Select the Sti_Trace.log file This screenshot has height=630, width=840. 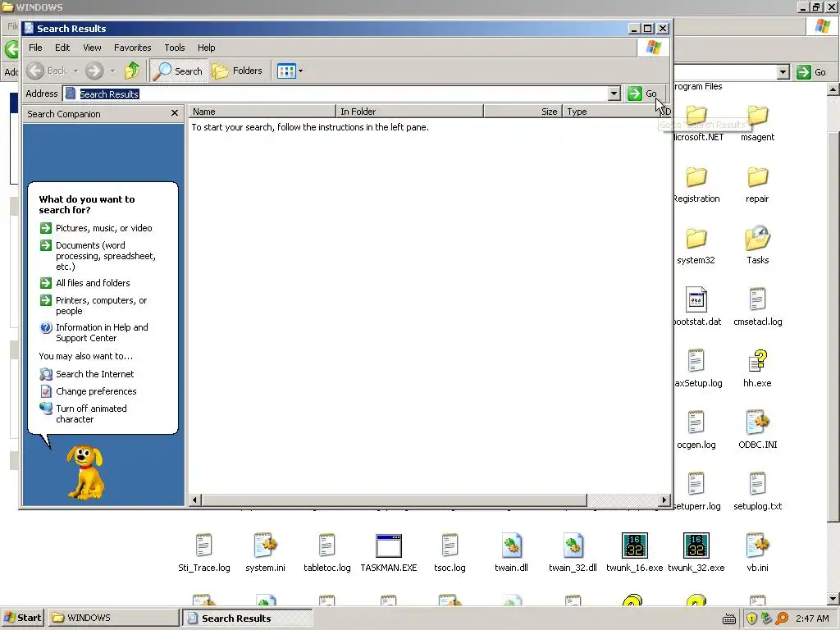click(x=204, y=554)
